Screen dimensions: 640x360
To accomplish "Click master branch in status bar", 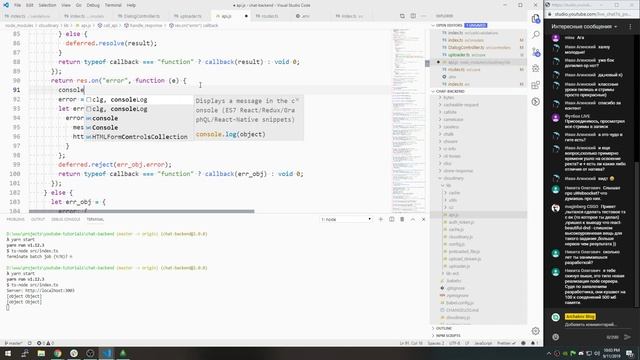I will (13, 343).
